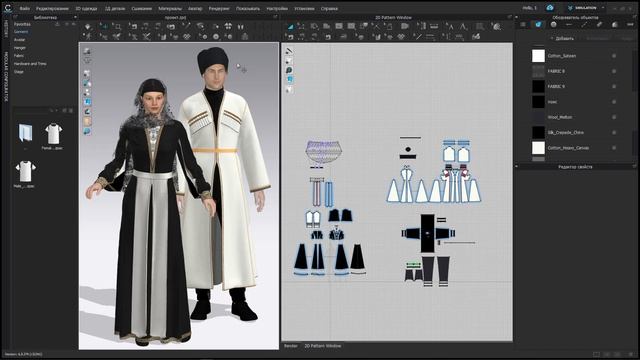Open the Файл menu
The image size is (640, 360).
click(24, 8)
